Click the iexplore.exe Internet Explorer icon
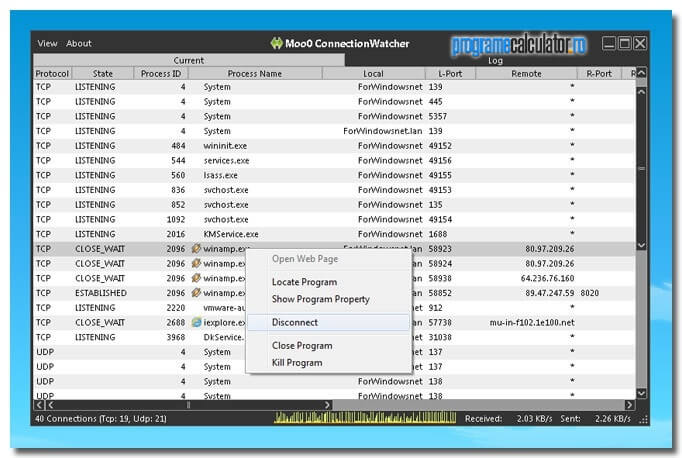 click(197, 322)
